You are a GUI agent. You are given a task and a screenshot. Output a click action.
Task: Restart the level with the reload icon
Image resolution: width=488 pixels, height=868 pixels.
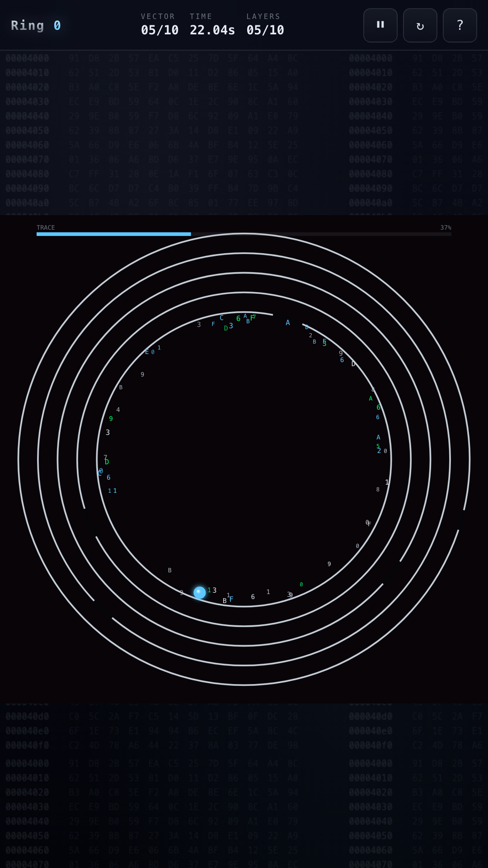(420, 25)
